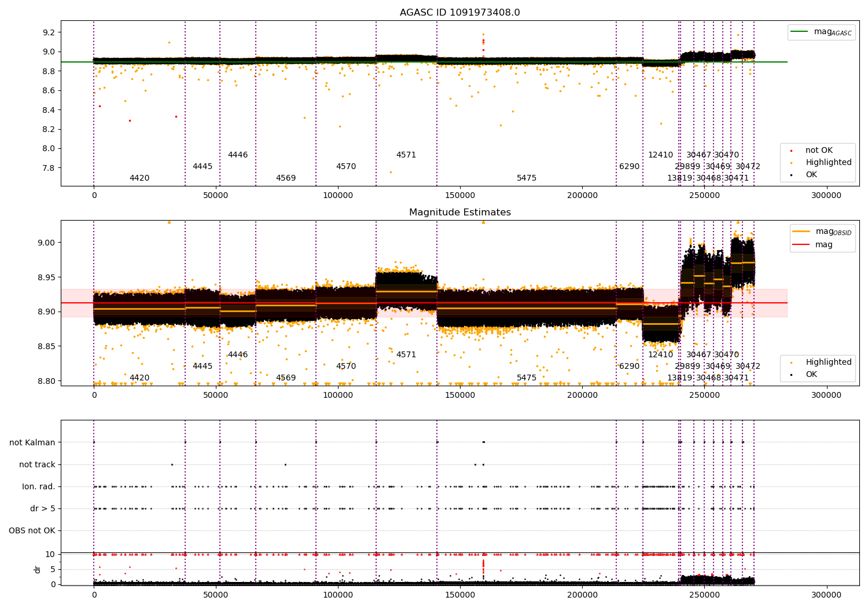Click the 'Ion. rad.' axis label
Screen dimensions: 868x608
pos(39,486)
